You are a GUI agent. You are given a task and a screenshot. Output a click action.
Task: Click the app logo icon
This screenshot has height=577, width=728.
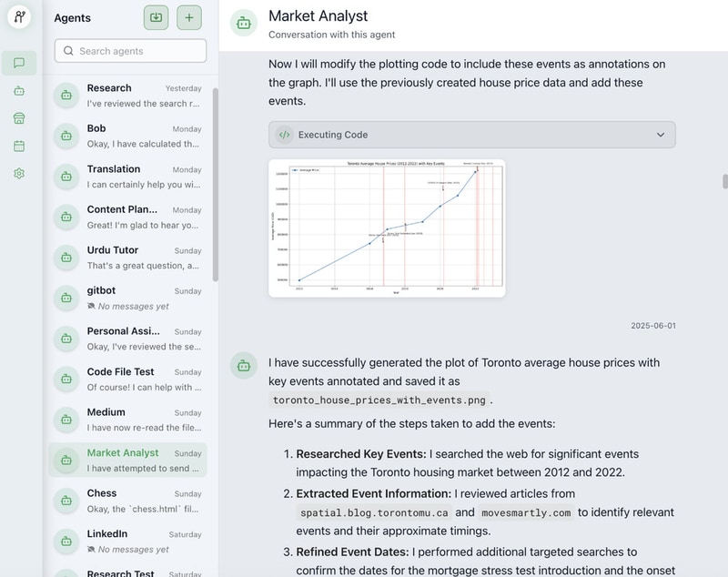[20, 16]
